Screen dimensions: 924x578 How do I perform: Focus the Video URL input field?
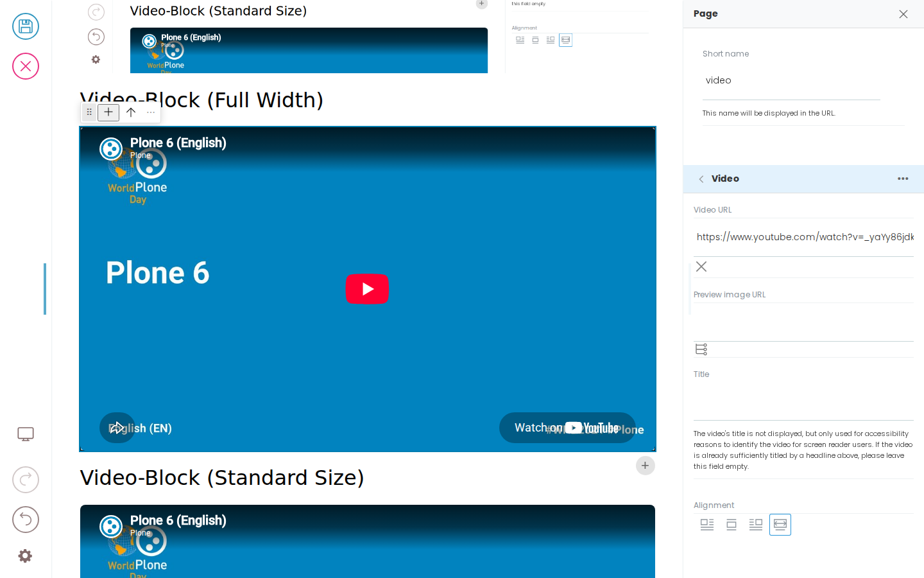point(803,237)
